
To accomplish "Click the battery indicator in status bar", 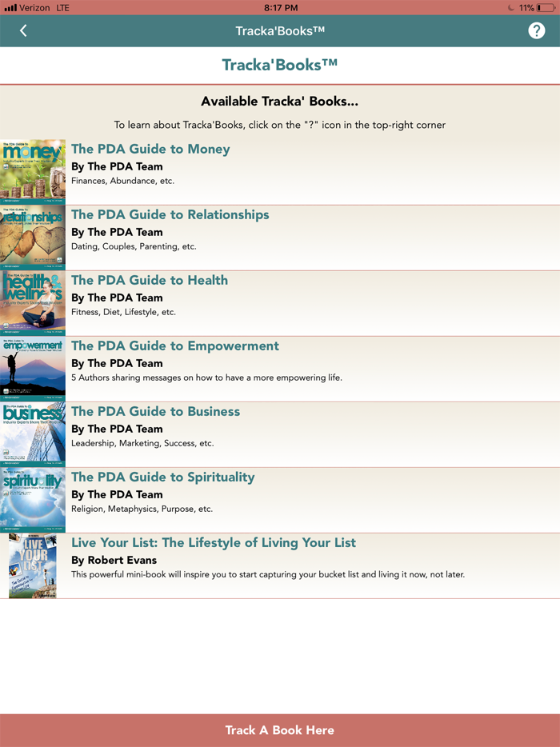I will click(543, 7).
